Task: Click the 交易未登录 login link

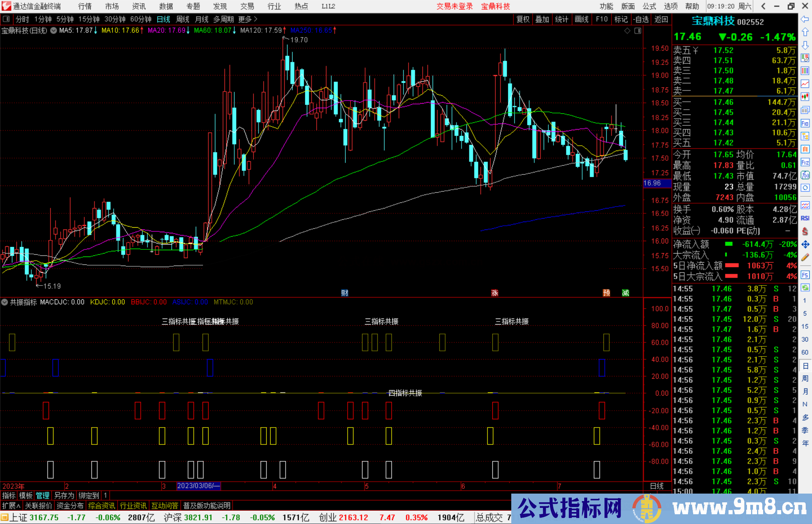Action: click(454, 6)
